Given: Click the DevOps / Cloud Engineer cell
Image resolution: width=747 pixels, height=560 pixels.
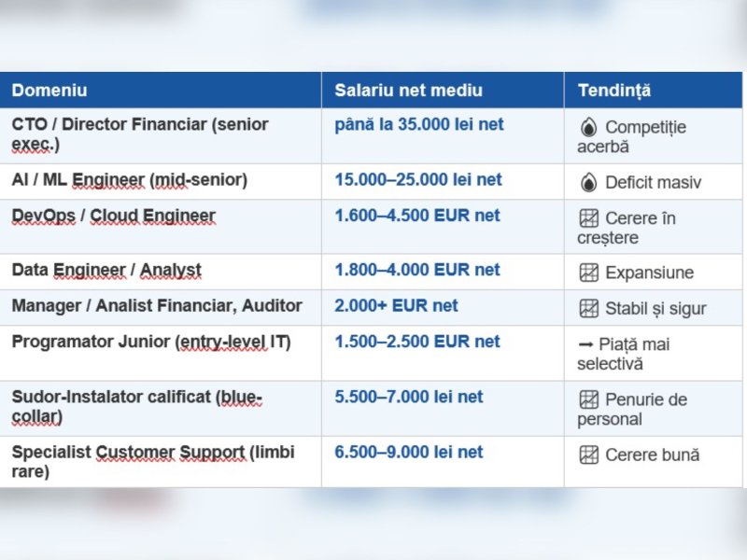Looking at the screenshot, I should (x=114, y=216).
